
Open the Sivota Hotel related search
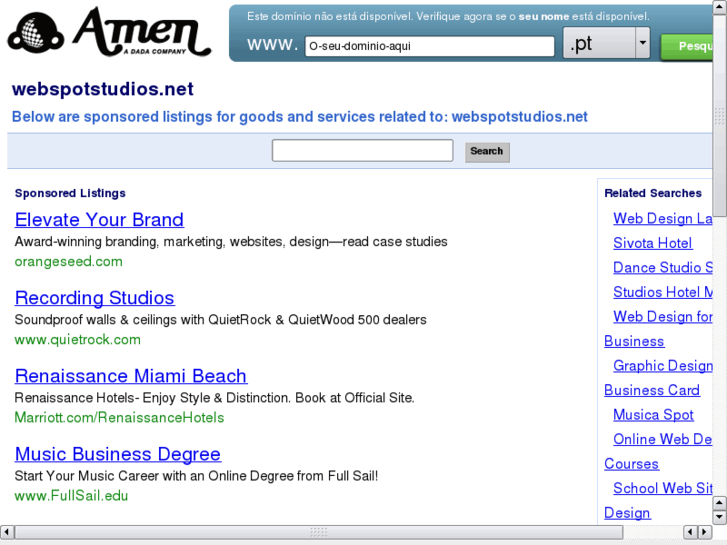click(653, 243)
